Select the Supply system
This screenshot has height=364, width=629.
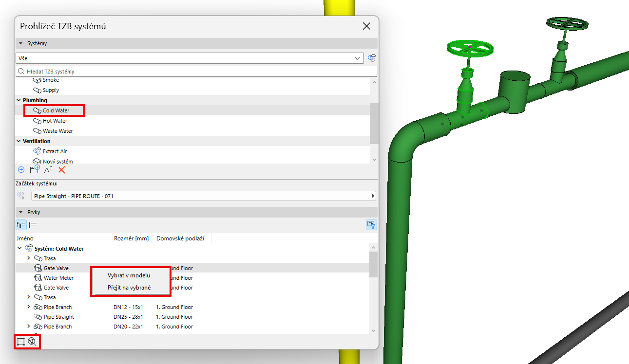[51, 90]
